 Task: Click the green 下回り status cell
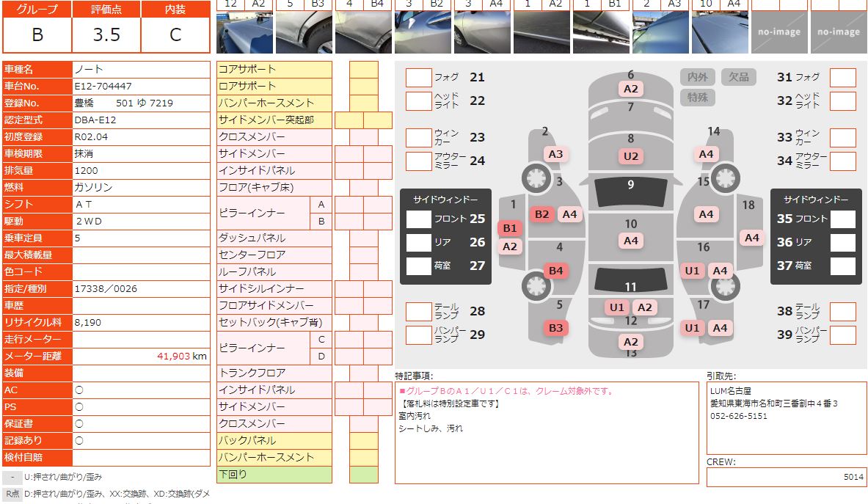tap(363, 475)
